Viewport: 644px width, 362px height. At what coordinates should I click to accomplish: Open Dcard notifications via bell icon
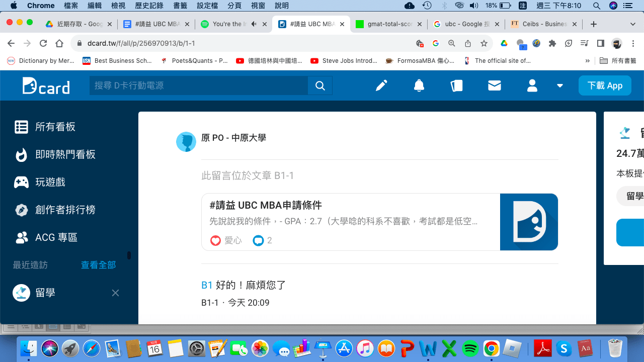(x=419, y=85)
